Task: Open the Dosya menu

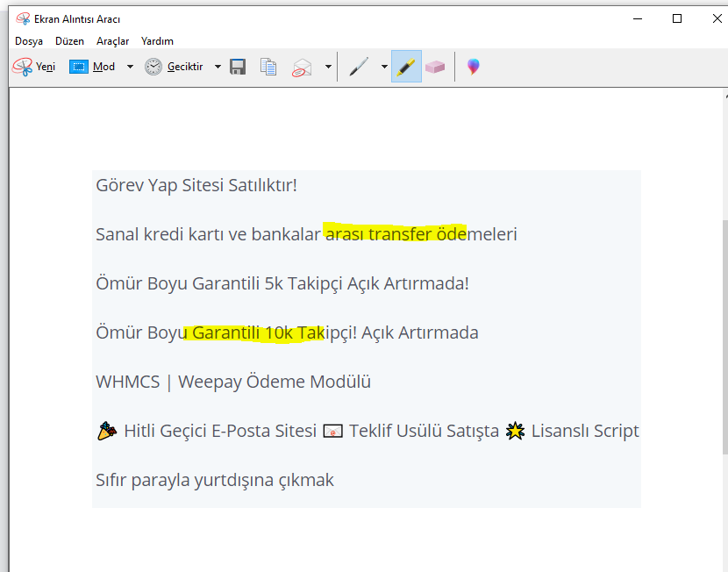Action: [29, 41]
